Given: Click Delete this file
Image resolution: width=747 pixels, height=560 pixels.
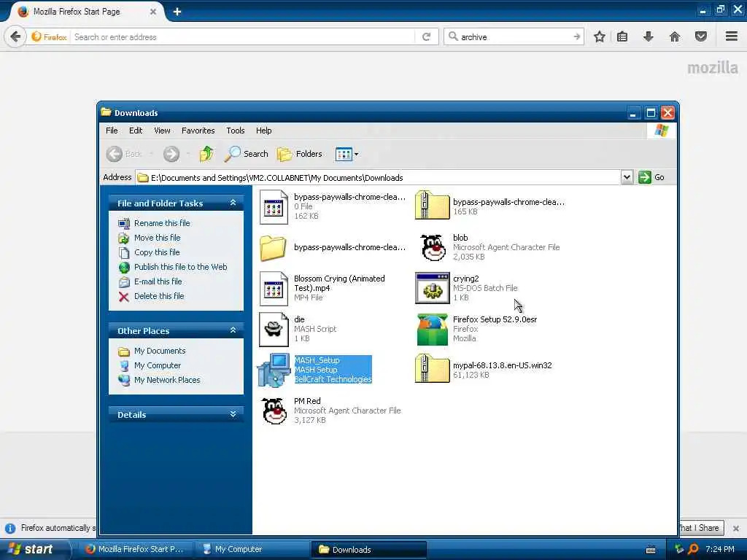Looking at the screenshot, I should point(159,296).
